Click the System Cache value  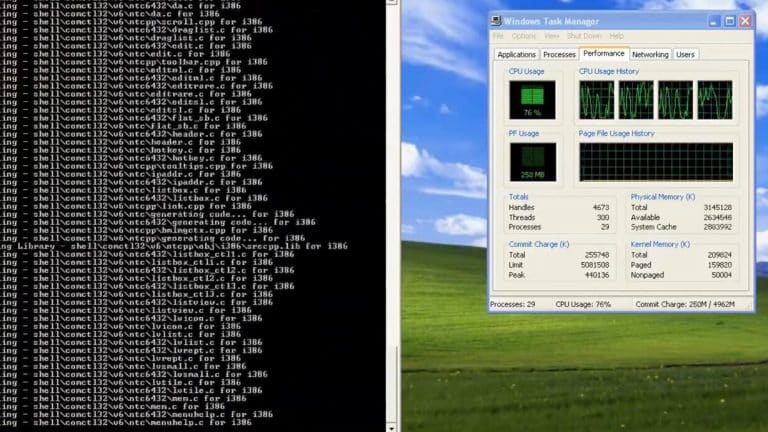tap(718, 227)
